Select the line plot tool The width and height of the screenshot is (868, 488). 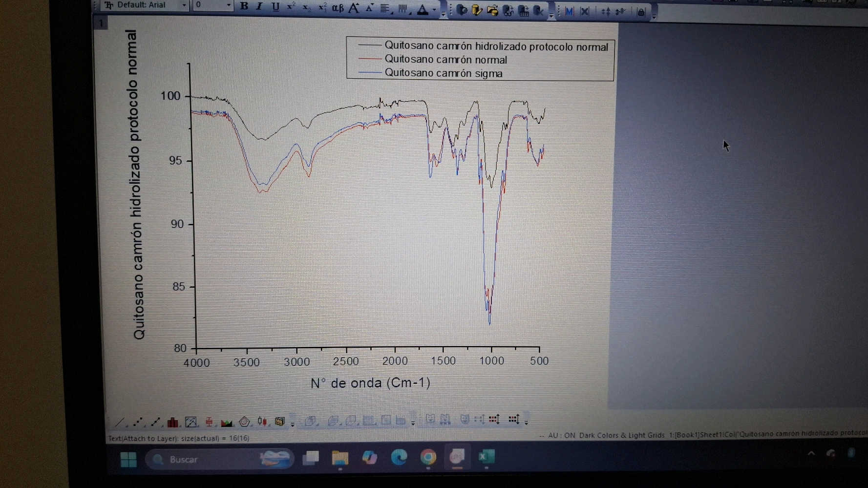120,422
